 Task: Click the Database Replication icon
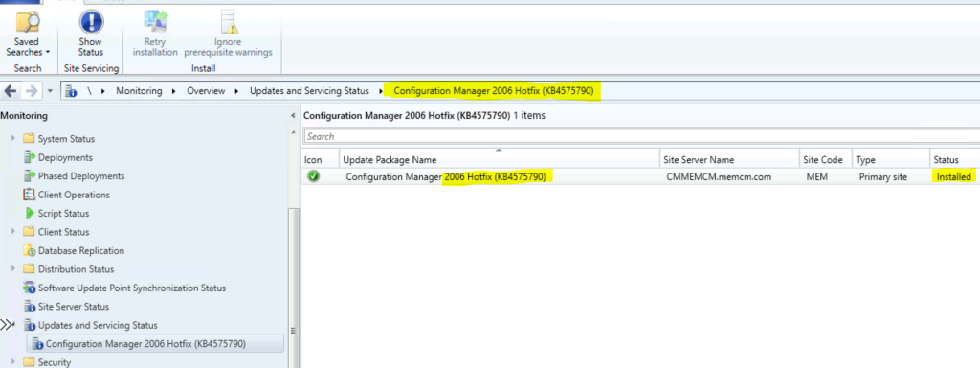[29, 250]
